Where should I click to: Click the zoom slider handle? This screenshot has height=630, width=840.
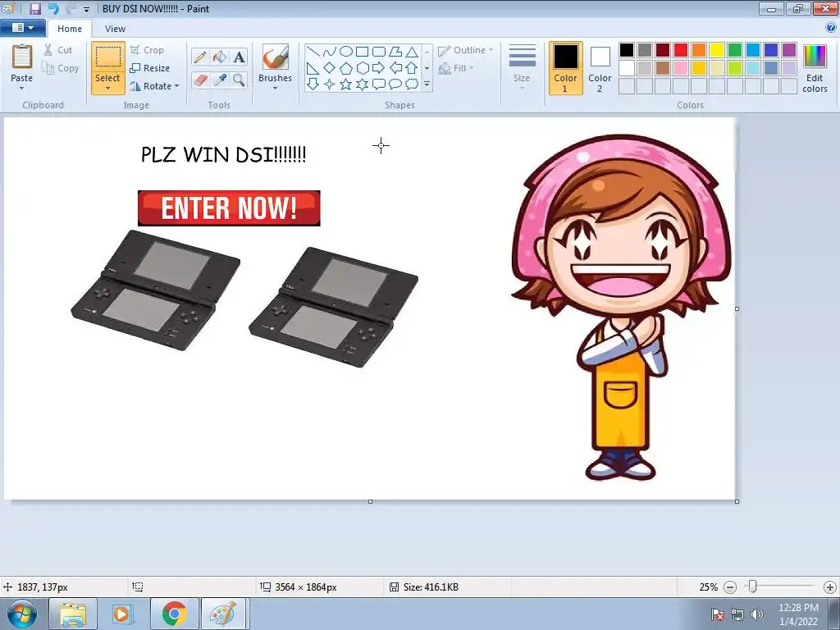coord(753,587)
